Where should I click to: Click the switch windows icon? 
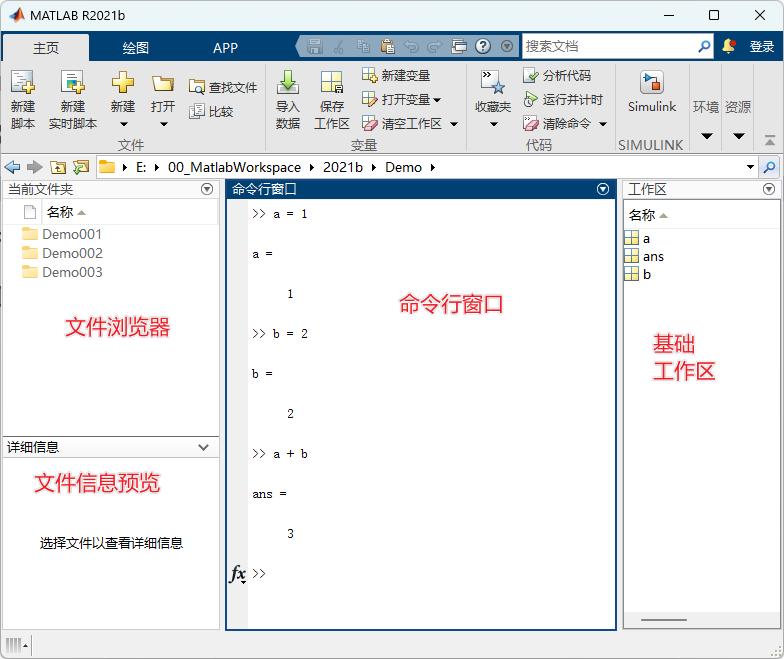coord(458,46)
